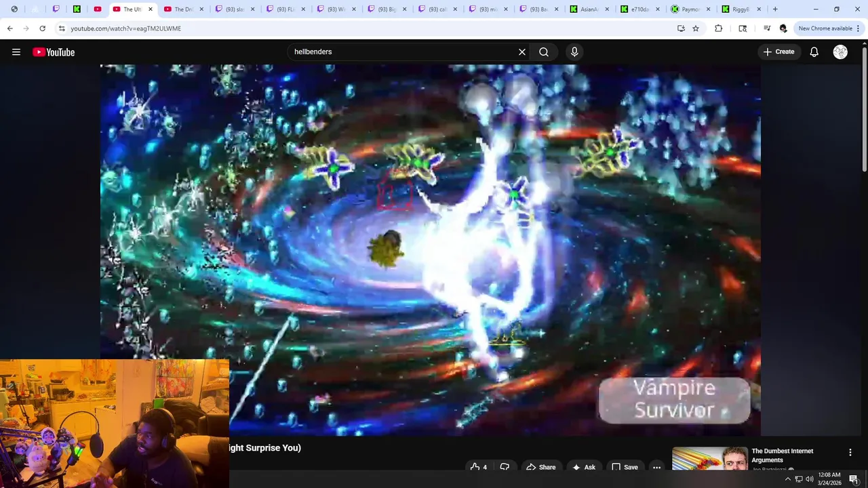This screenshot has height=488, width=868.
Task: Run search with the magnifier button
Action: [544, 52]
